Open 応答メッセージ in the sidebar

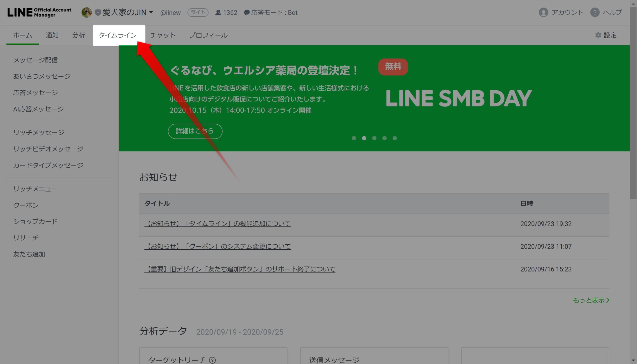(35, 93)
